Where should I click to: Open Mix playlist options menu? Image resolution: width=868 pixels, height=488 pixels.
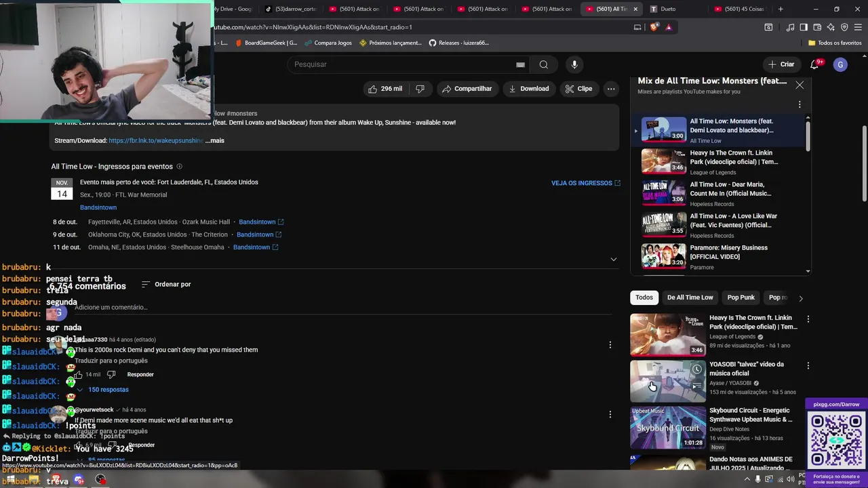click(x=800, y=104)
